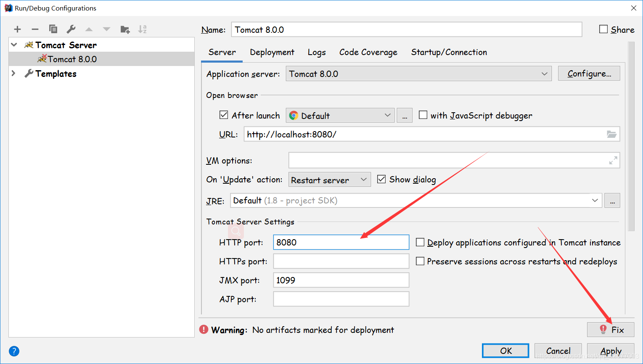Move configuration down with the down arrow
This screenshot has width=643, height=364.
[106, 29]
